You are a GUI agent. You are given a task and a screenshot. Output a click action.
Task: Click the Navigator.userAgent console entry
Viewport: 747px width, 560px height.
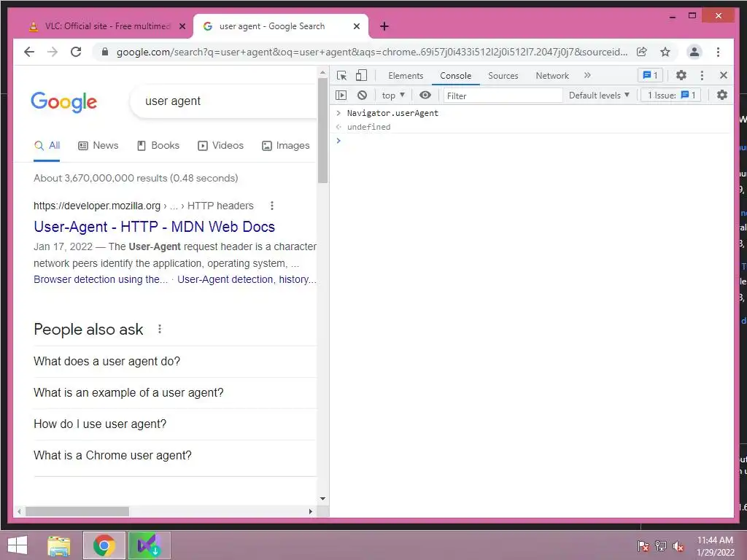[x=392, y=113]
